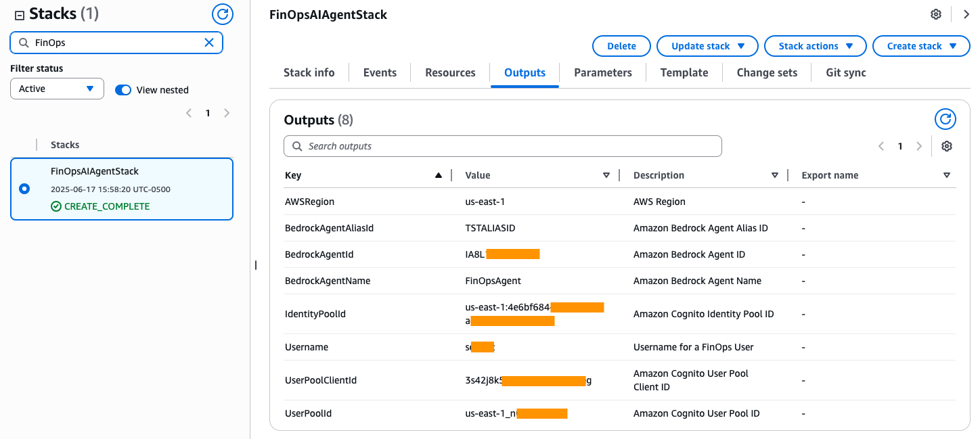Viewport: 980px width, 439px height.
Task: Open the Template tab
Action: [x=684, y=72]
